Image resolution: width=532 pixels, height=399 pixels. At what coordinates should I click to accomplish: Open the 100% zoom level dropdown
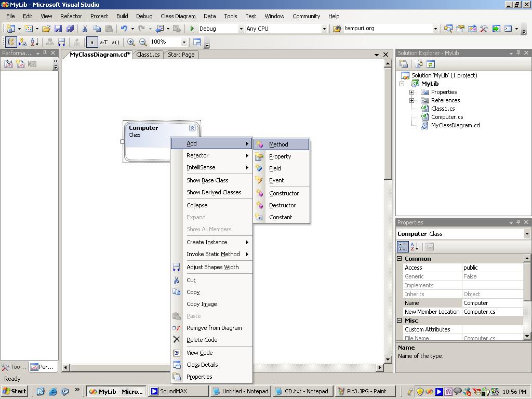184,42
